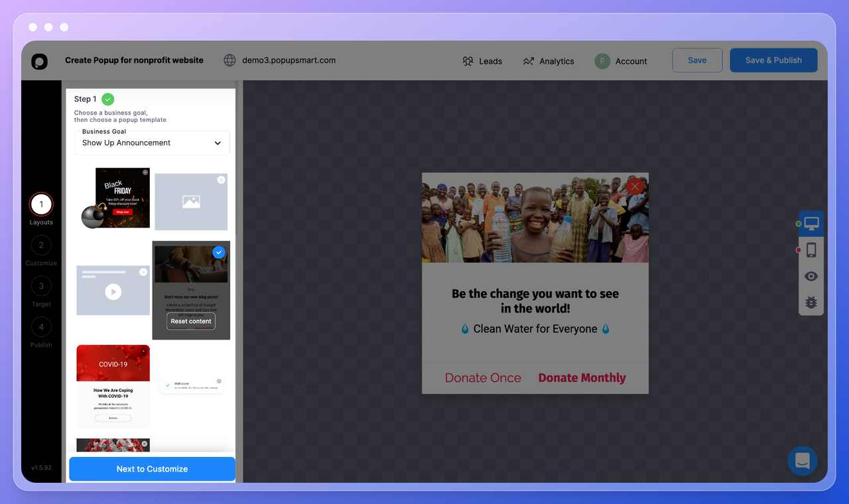
Task: Click the campaign title Create Popup for nonprofit website
Action: 135,60
